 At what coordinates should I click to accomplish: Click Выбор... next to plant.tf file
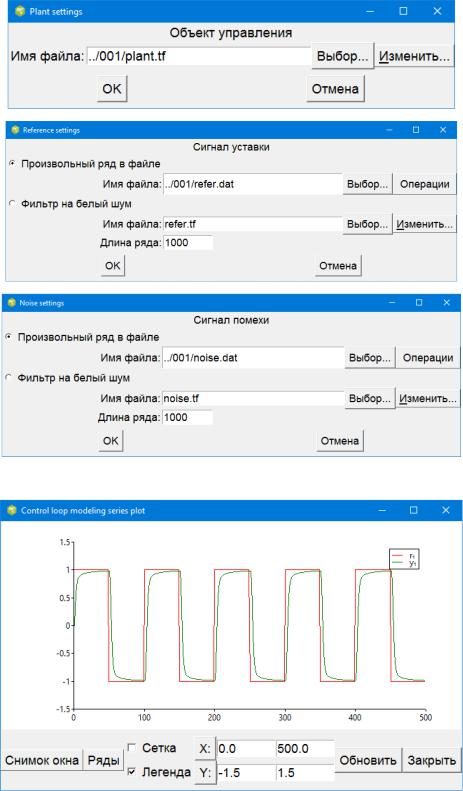pyautogui.click(x=342, y=56)
